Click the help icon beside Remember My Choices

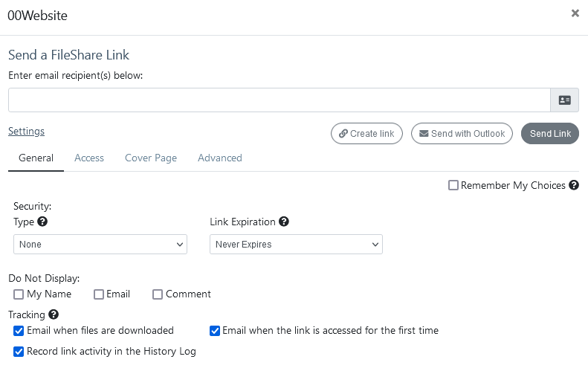coord(574,185)
